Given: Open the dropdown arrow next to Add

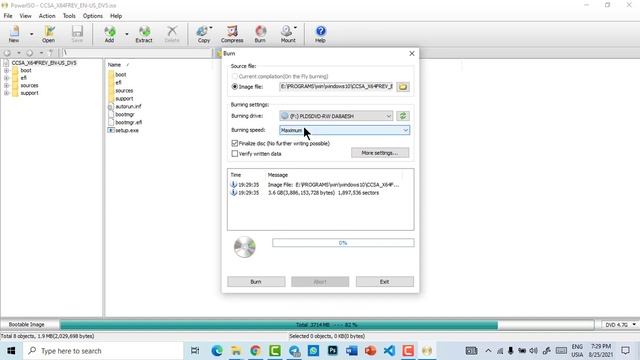Looking at the screenshot, I should pyautogui.click(x=127, y=34).
